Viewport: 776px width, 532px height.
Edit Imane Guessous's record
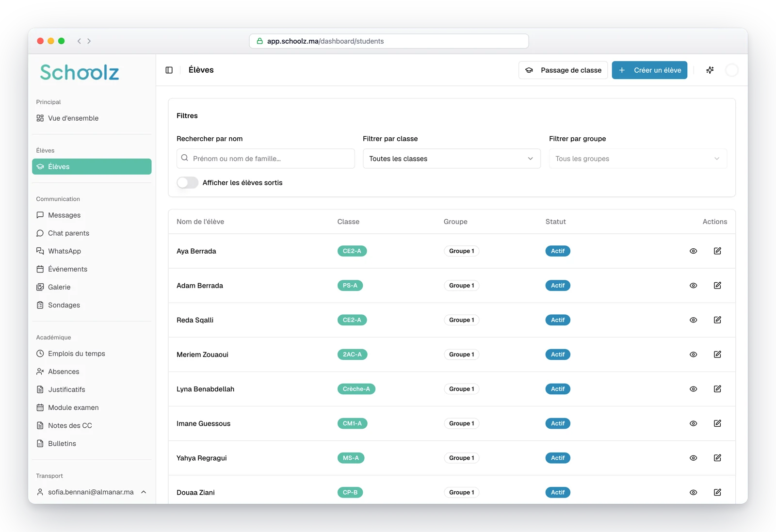[x=717, y=423]
